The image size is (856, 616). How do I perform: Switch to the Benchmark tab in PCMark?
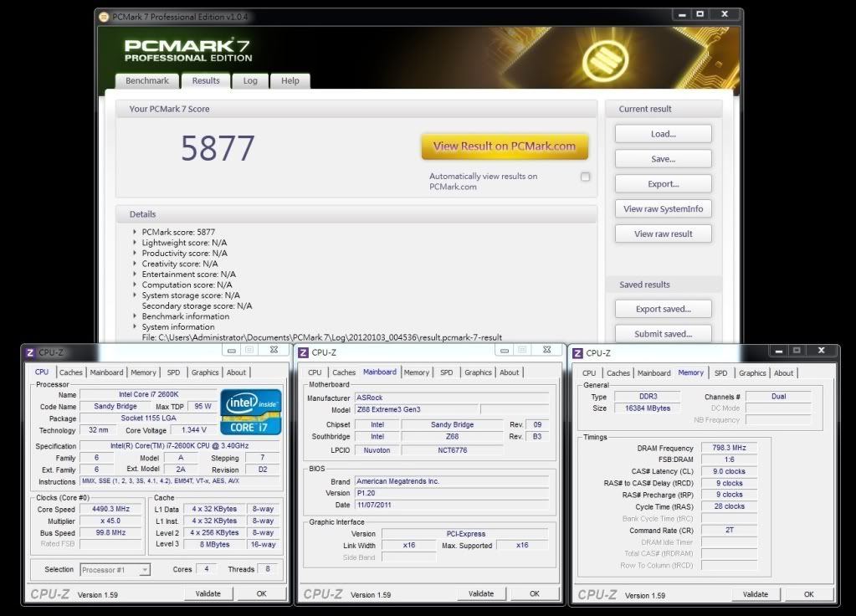point(147,81)
